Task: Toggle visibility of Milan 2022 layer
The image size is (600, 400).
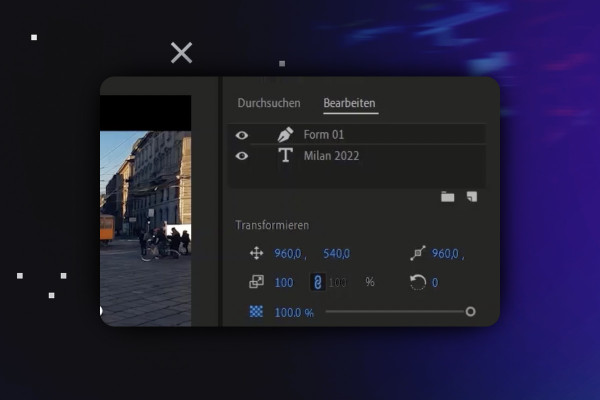Action: [242, 156]
